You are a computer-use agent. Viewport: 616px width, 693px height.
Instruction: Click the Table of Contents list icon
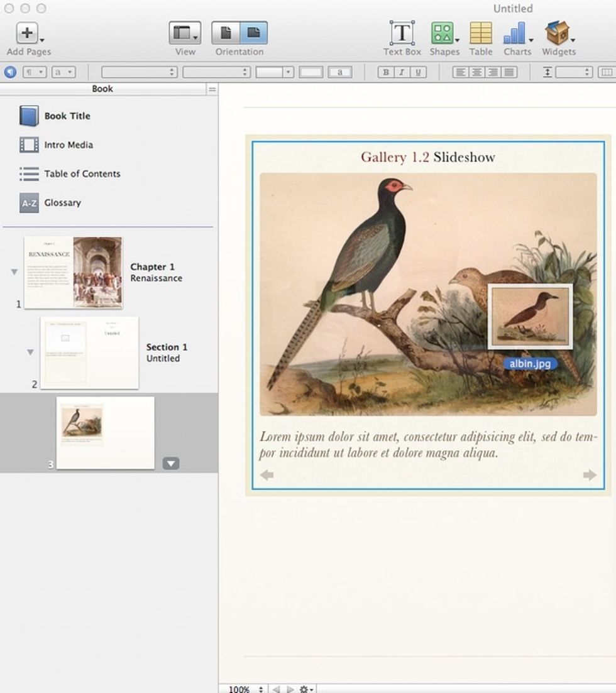(x=29, y=173)
